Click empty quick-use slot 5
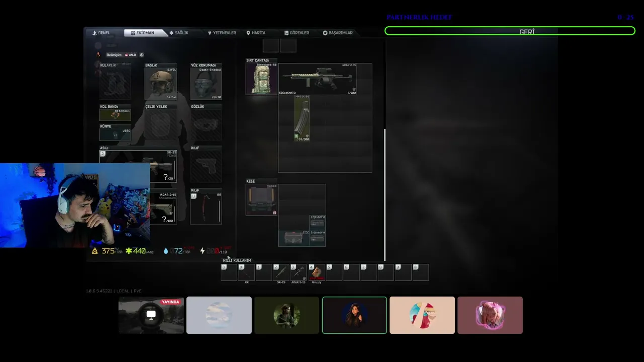This screenshot has width=644, height=362. (x=334, y=272)
